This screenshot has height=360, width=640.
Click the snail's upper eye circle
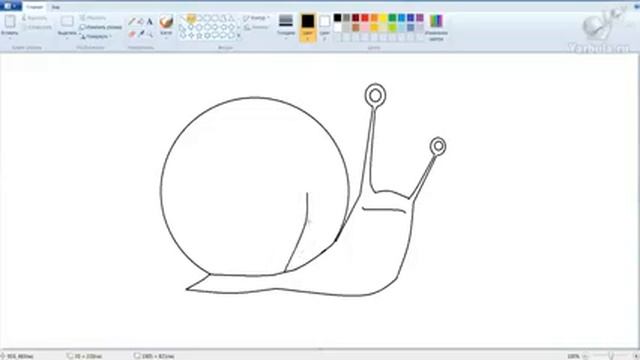click(375, 96)
